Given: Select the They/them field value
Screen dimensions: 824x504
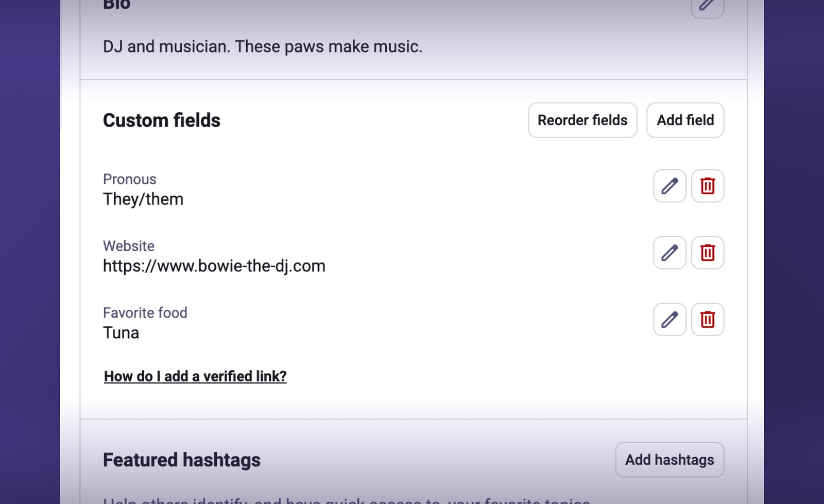Looking at the screenshot, I should [x=143, y=199].
